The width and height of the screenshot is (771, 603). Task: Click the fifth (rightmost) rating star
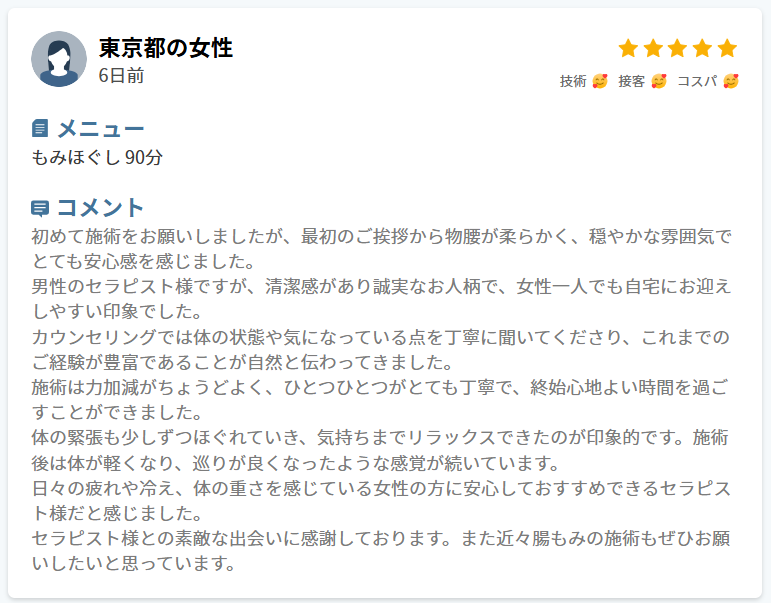coord(727,48)
